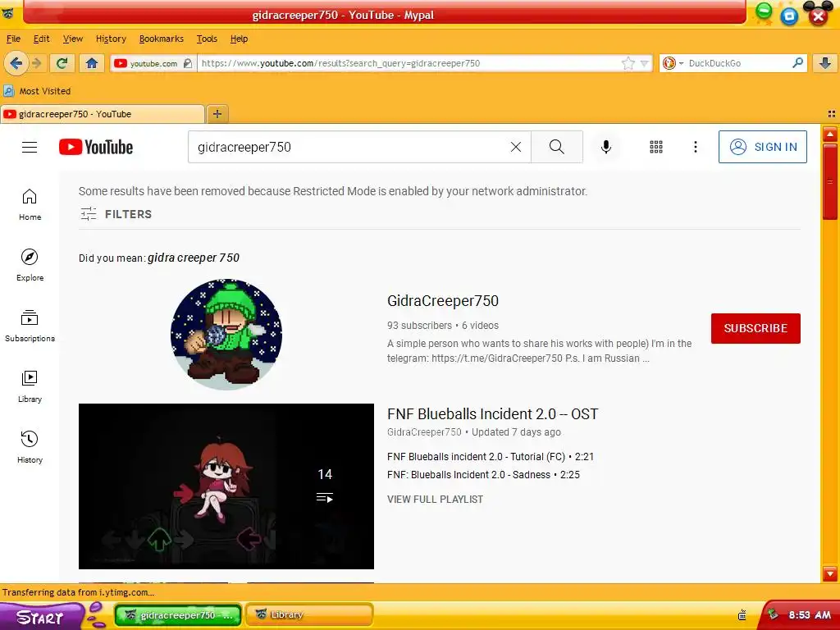This screenshot has width=840, height=630.
Task: Play Tutorial (FC) 2:21 track
Action: coord(491,457)
